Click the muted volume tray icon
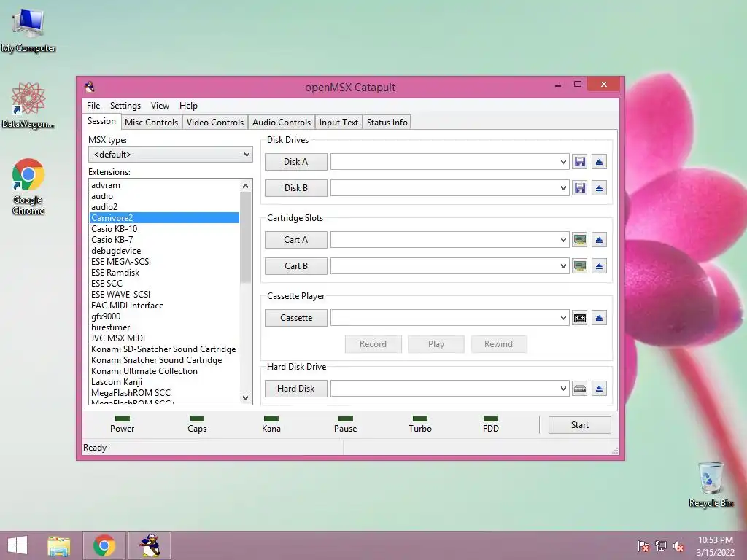 click(x=678, y=545)
